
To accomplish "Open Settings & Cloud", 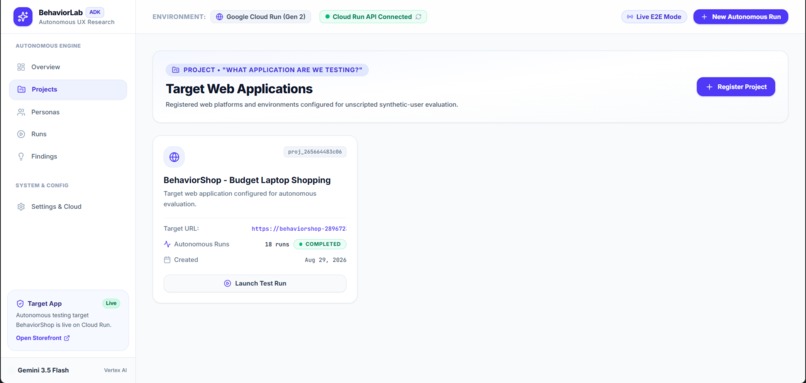I will point(68,207).
